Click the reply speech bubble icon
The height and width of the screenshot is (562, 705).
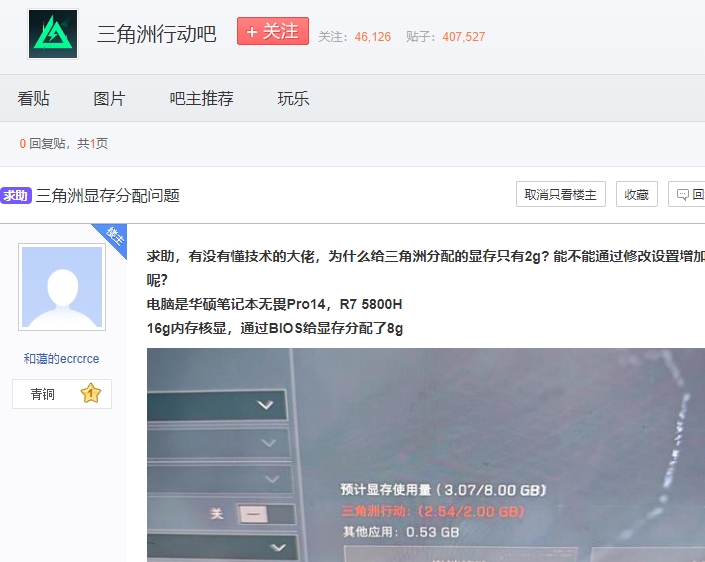pos(682,195)
